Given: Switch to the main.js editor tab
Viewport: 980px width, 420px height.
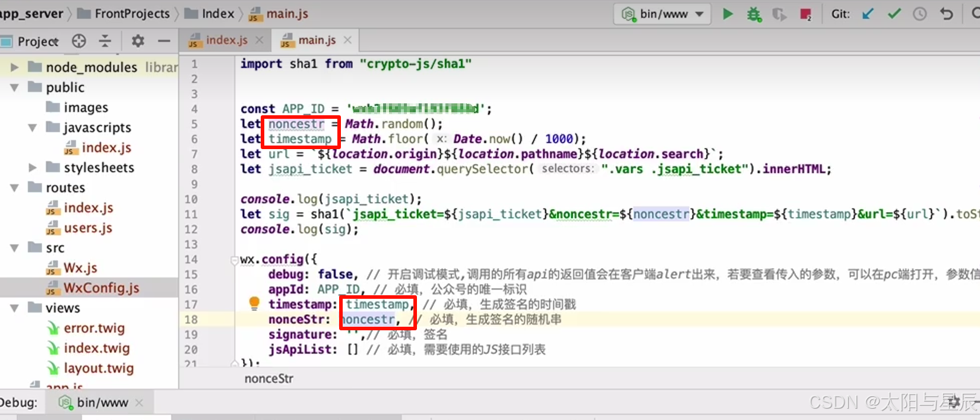Looking at the screenshot, I should point(317,40).
